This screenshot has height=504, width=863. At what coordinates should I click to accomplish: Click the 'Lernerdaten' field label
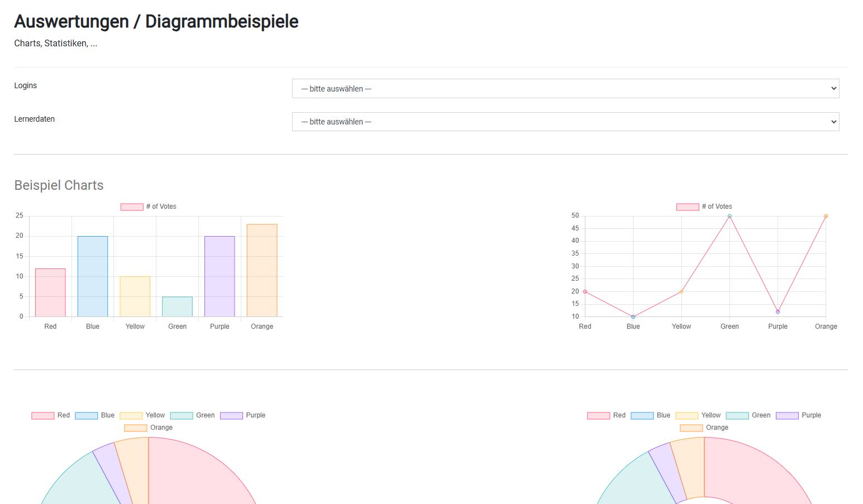pos(35,119)
